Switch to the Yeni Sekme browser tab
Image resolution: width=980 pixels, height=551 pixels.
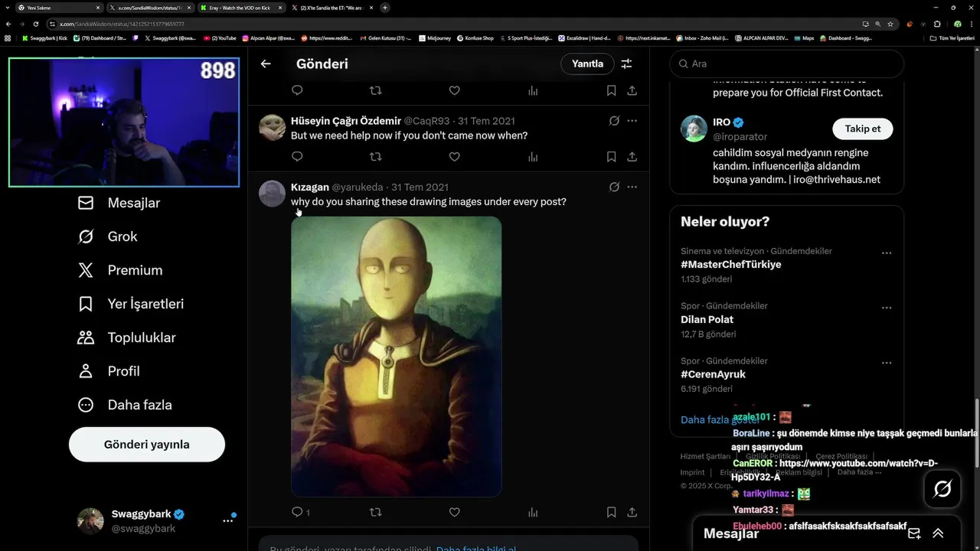(59, 8)
